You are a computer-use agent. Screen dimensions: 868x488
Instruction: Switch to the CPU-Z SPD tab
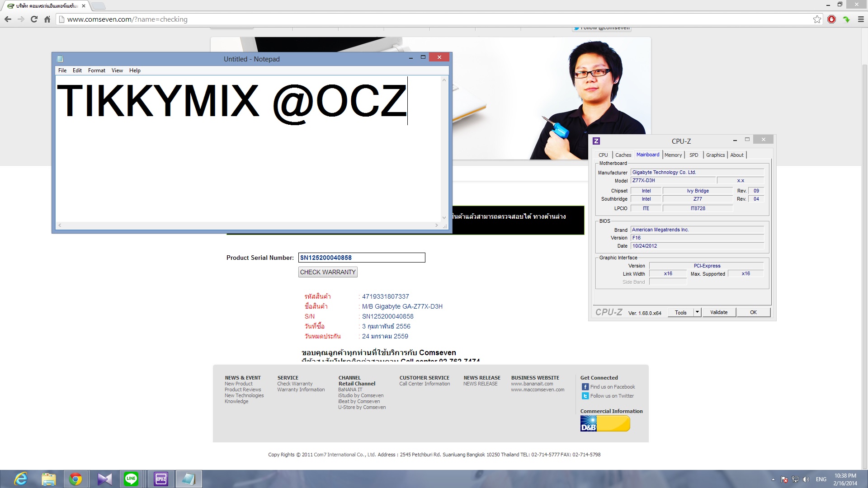(x=693, y=155)
